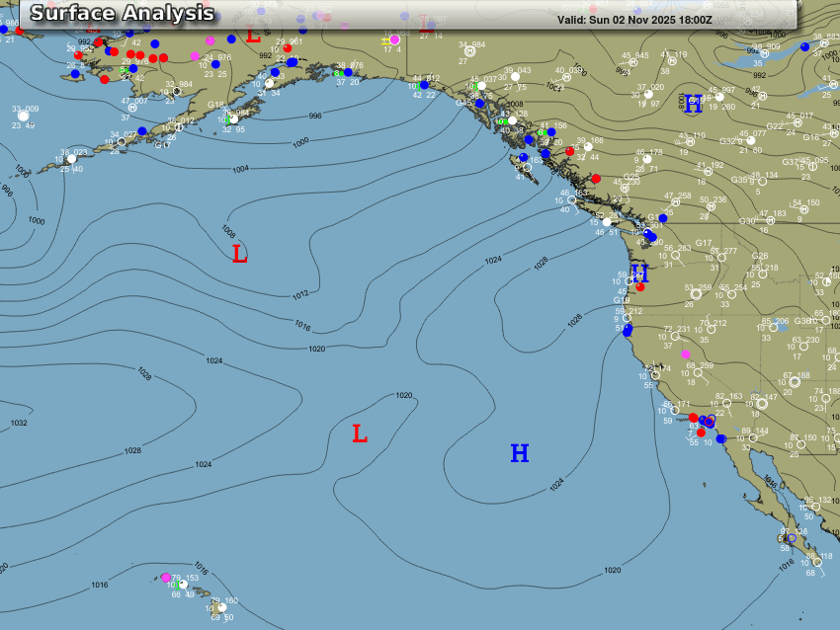Click the magenta station dot near Hawaii
The image size is (840, 630).
click(166, 578)
